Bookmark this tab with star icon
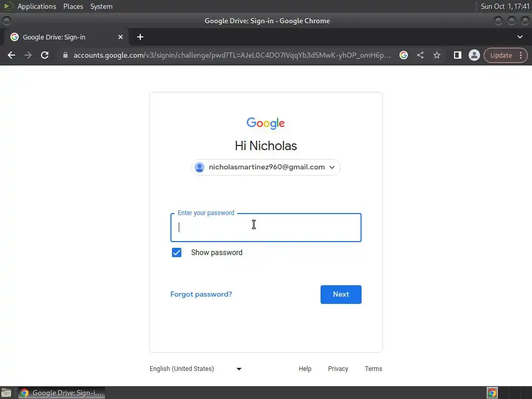The width and height of the screenshot is (532, 399). 437,55
